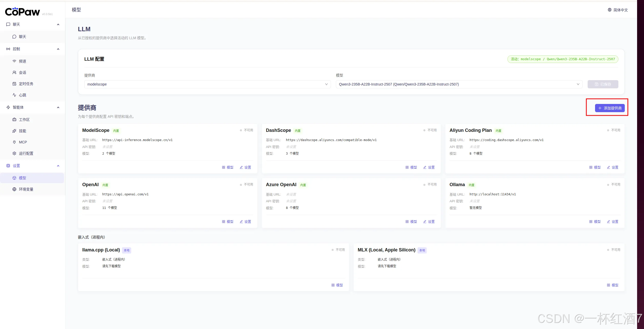Open MCP in the sidebar
The width and height of the screenshot is (644, 329).
point(23,142)
